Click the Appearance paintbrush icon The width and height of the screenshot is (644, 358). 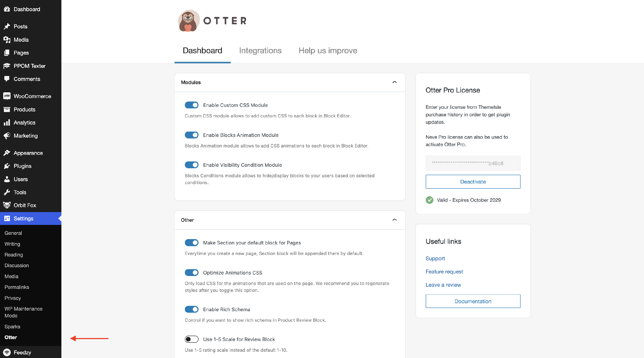coord(7,153)
